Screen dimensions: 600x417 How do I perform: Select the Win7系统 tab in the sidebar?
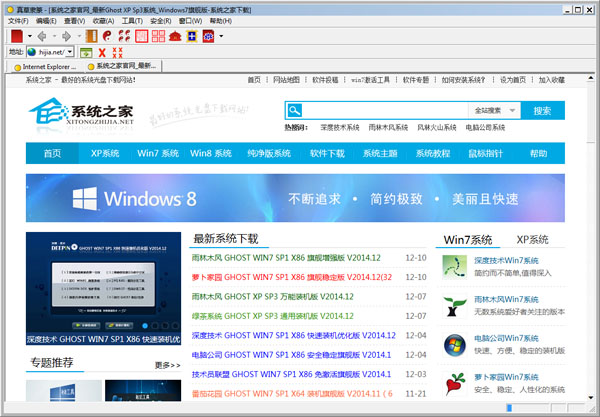point(468,240)
